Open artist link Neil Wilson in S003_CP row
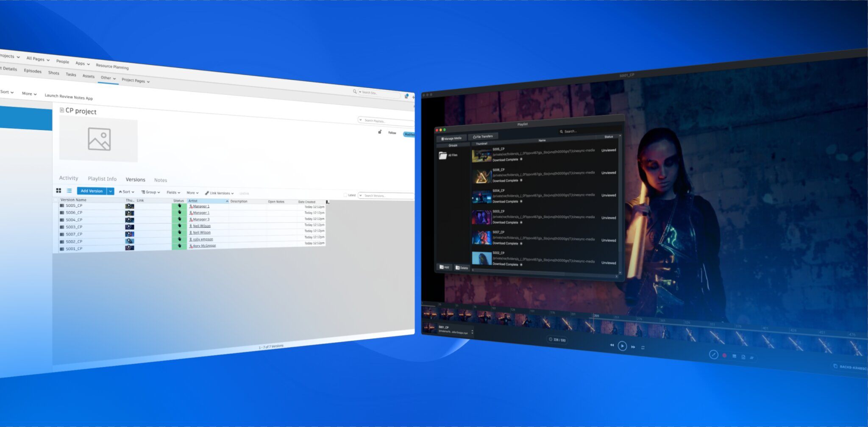This screenshot has height=427, width=868. [201, 226]
